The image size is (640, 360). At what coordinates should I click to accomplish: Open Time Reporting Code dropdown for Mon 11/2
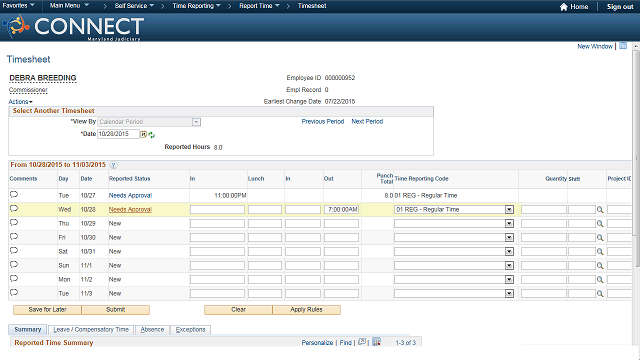click(x=509, y=280)
